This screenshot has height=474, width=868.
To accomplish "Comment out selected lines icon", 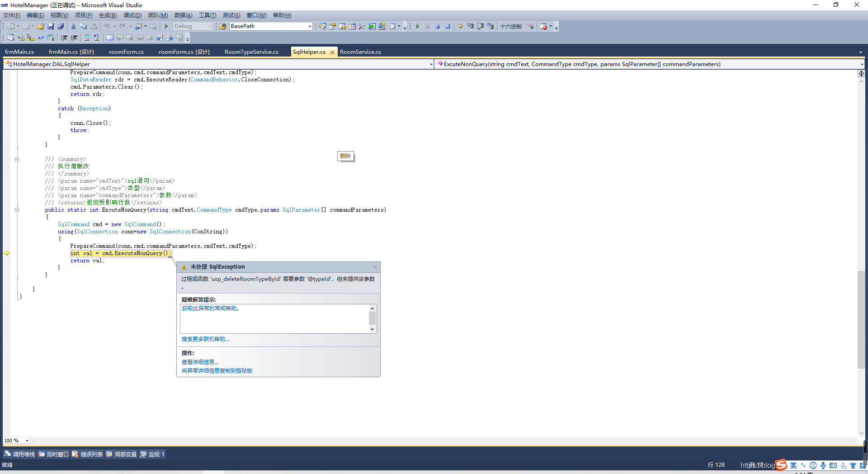I will (87, 38).
